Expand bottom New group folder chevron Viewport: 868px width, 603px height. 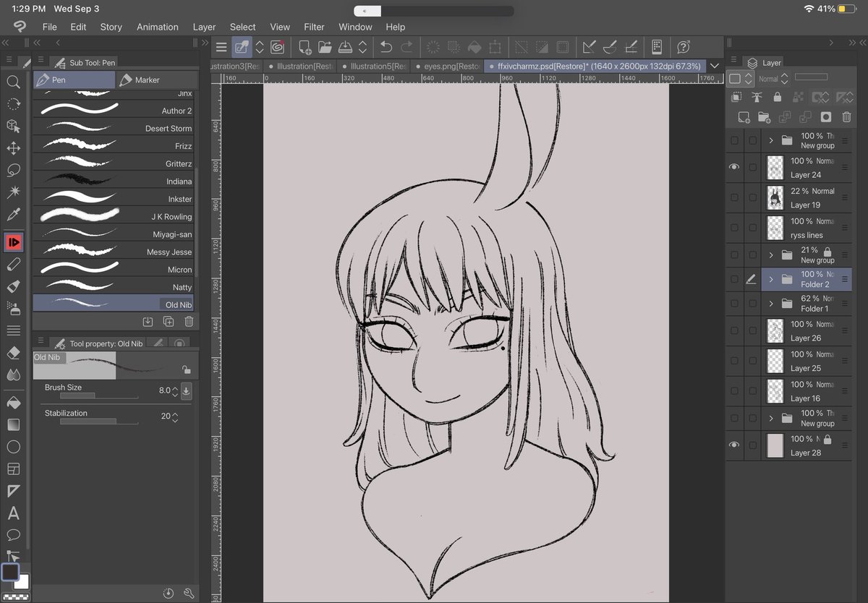(x=771, y=418)
